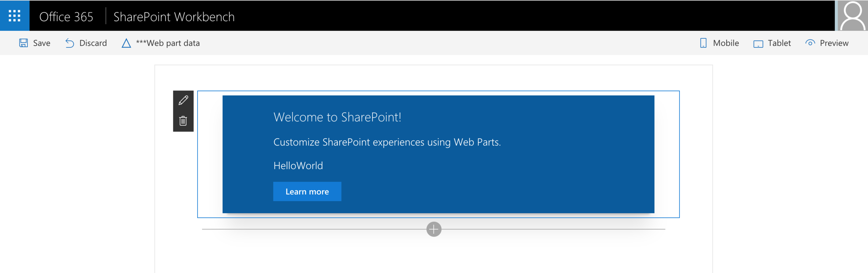Switch to the Tablet view label
868x273 pixels.
click(779, 43)
